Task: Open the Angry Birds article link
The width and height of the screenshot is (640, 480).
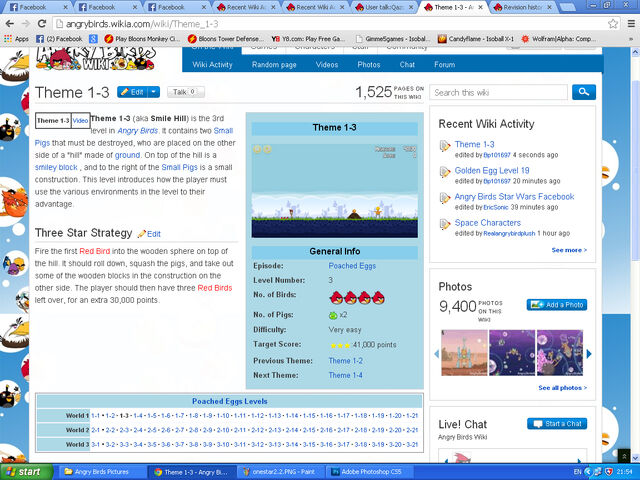Action: [138, 131]
